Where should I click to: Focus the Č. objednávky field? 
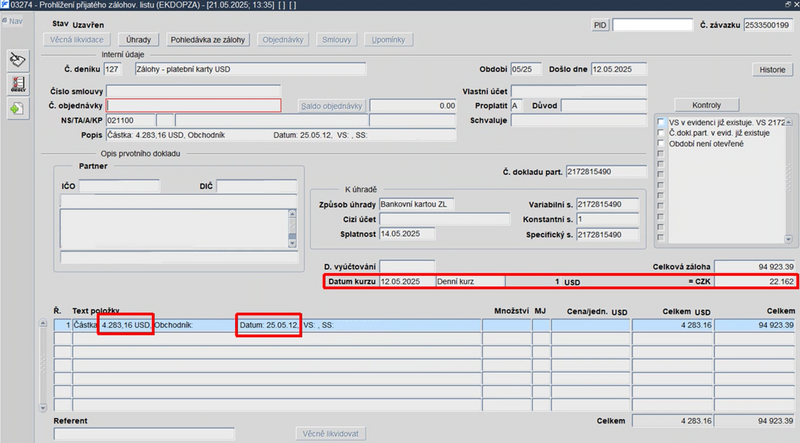coord(193,106)
